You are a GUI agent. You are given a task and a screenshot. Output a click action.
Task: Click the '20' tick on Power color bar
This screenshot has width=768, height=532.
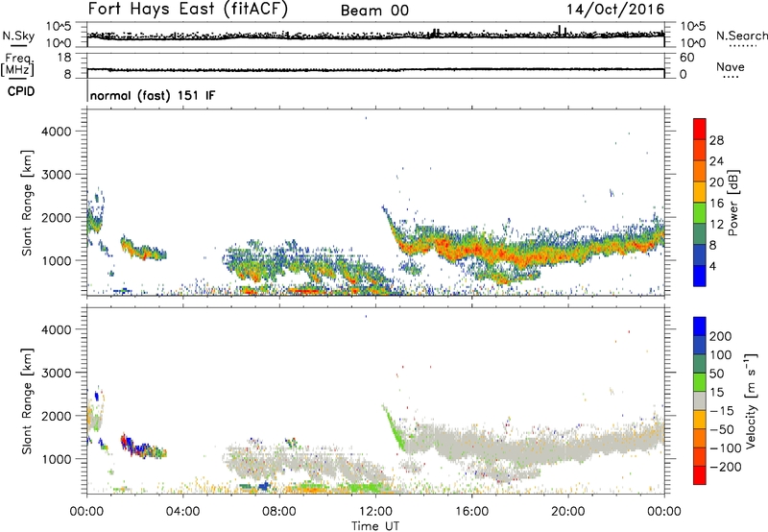(716, 182)
